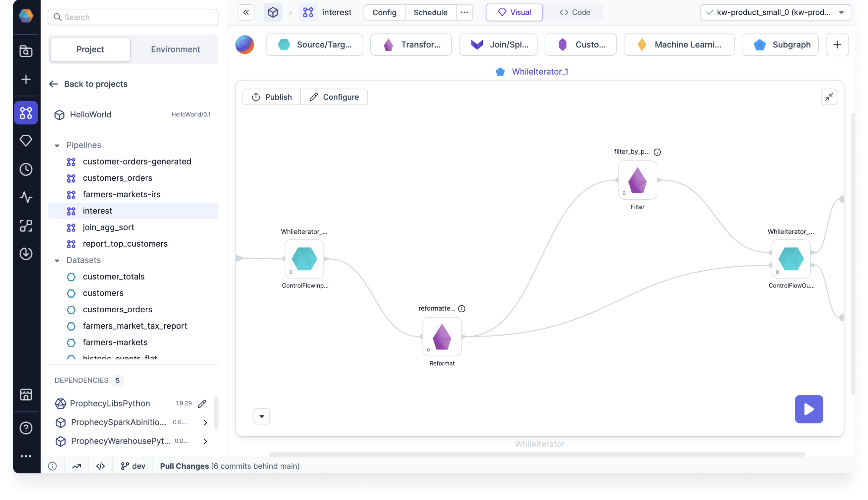The height and width of the screenshot is (500, 868).
Task: Expand ProphacySparkAbinit... dependency details
Action: pos(206,422)
